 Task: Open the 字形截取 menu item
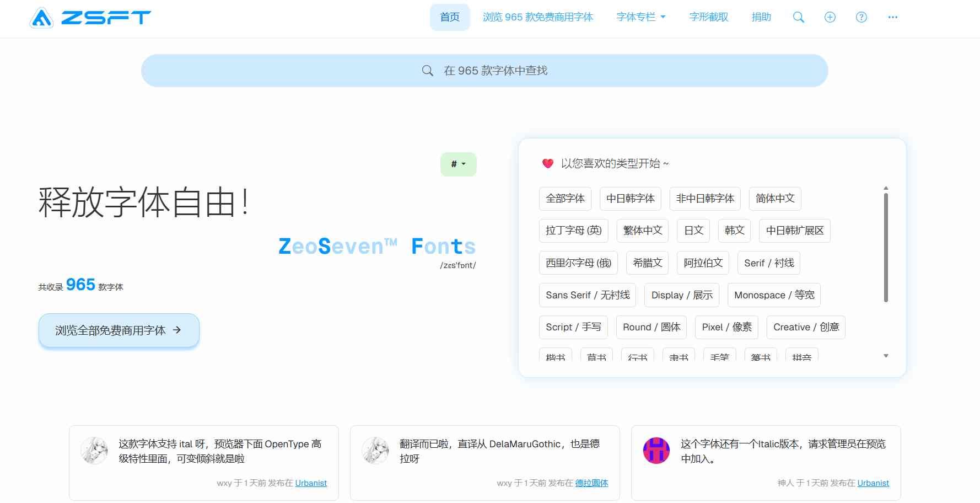[708, 17]
